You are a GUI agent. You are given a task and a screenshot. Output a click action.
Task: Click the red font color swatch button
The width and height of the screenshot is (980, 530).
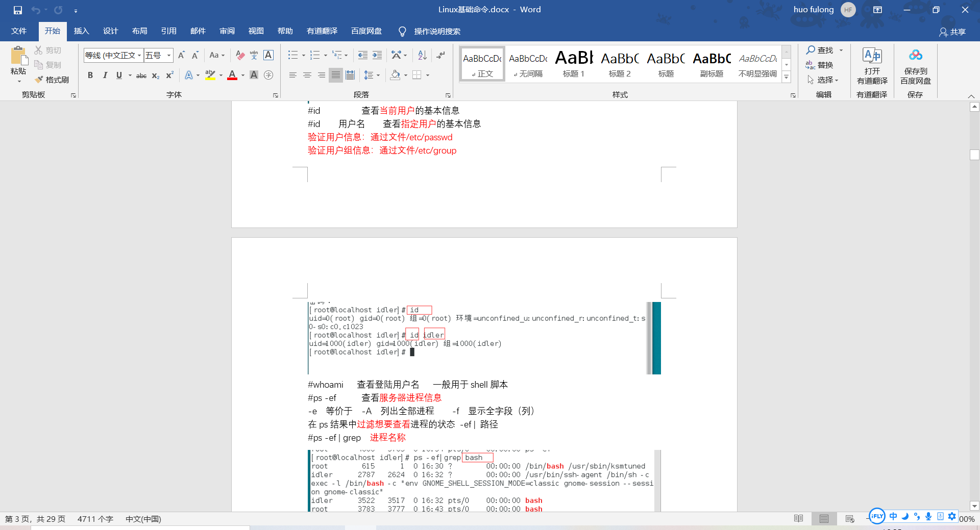[x=232, y=75]
